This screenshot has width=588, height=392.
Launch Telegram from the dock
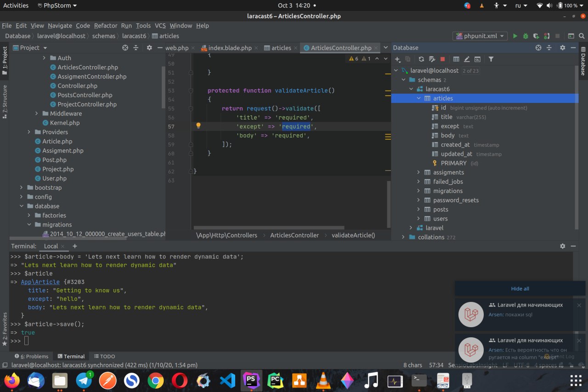tap(84, 381)
